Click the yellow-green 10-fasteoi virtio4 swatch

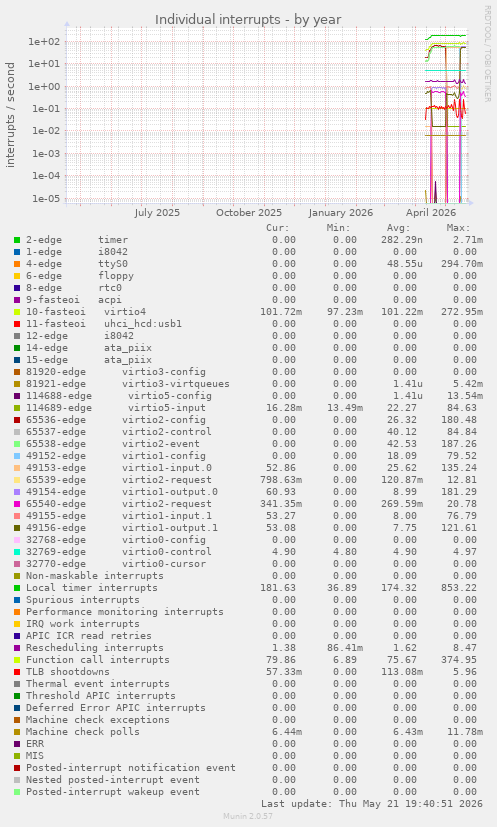point(17,312)
